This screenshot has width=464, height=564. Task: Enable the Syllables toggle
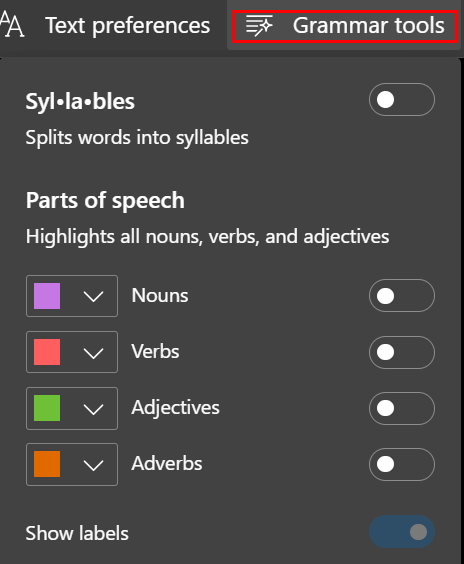click(x=401, y=100)
